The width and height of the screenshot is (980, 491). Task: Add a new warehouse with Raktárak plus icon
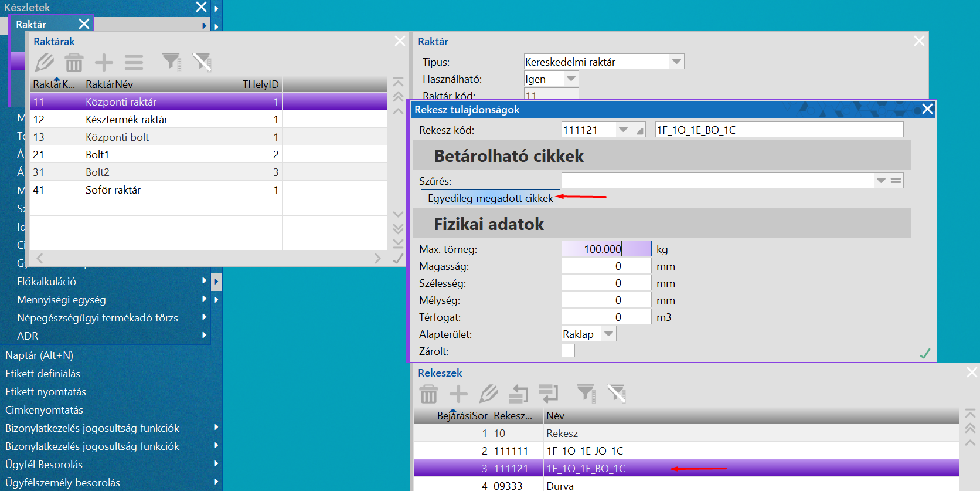point(104,62)
